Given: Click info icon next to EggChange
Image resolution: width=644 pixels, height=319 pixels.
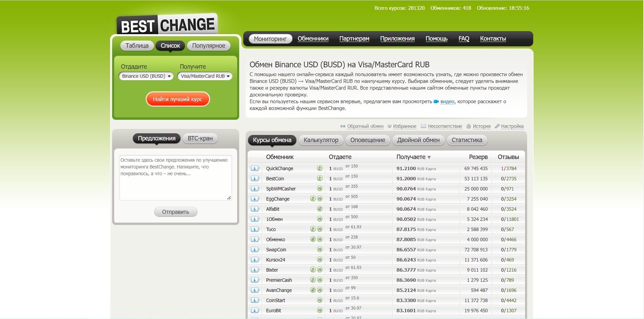Looking at the screenshot, I should tap(255, 199).
